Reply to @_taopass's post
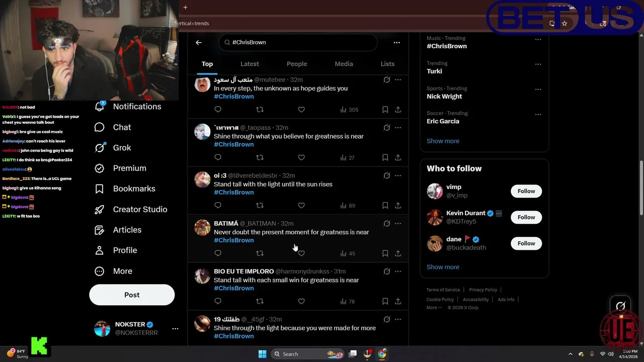644x362 pixels. pos(218,157)
